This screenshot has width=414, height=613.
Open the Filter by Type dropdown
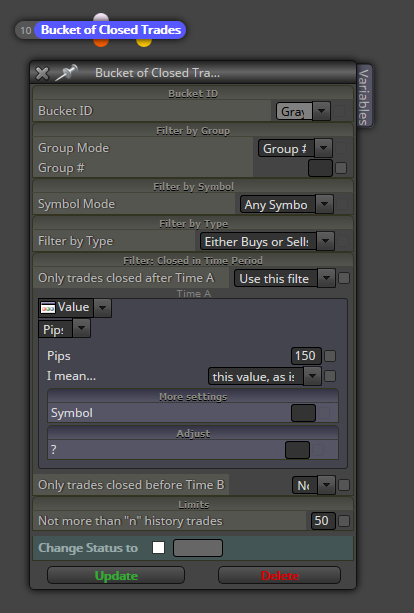(267, 242)
